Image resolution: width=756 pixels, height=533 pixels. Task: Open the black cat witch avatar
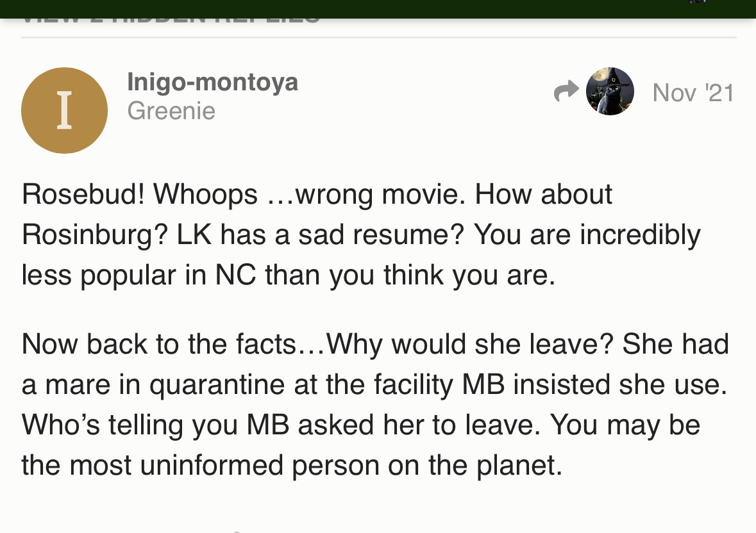point(609,91)
